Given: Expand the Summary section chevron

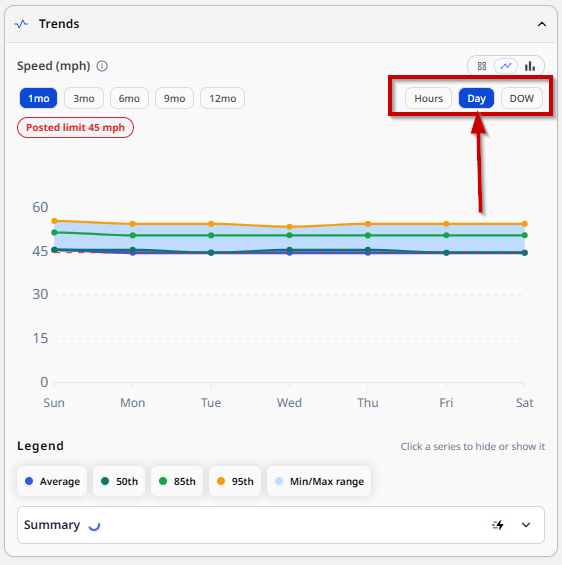Looking at the screenshot, I should coord(526,525).
